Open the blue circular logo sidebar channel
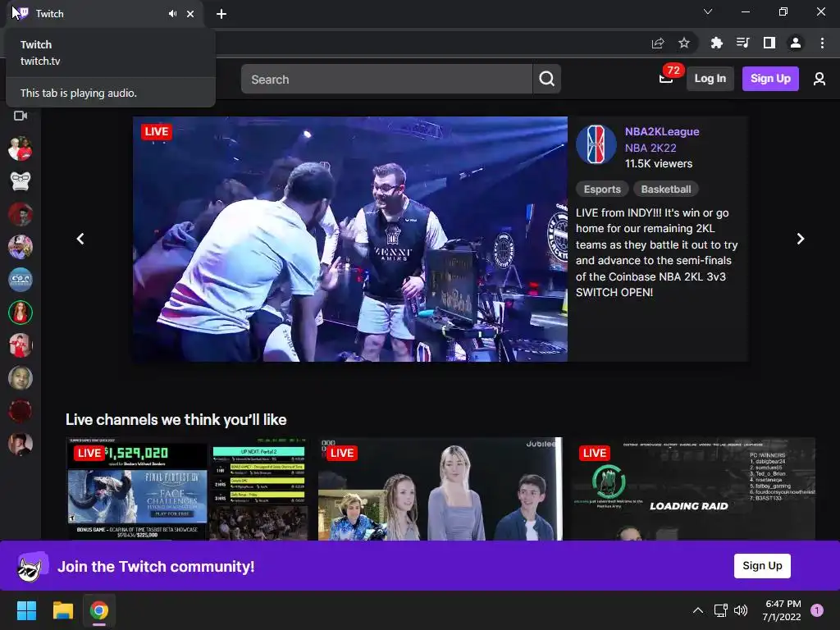The width and height of the screenshot is (840, 630). pos(21,280)
